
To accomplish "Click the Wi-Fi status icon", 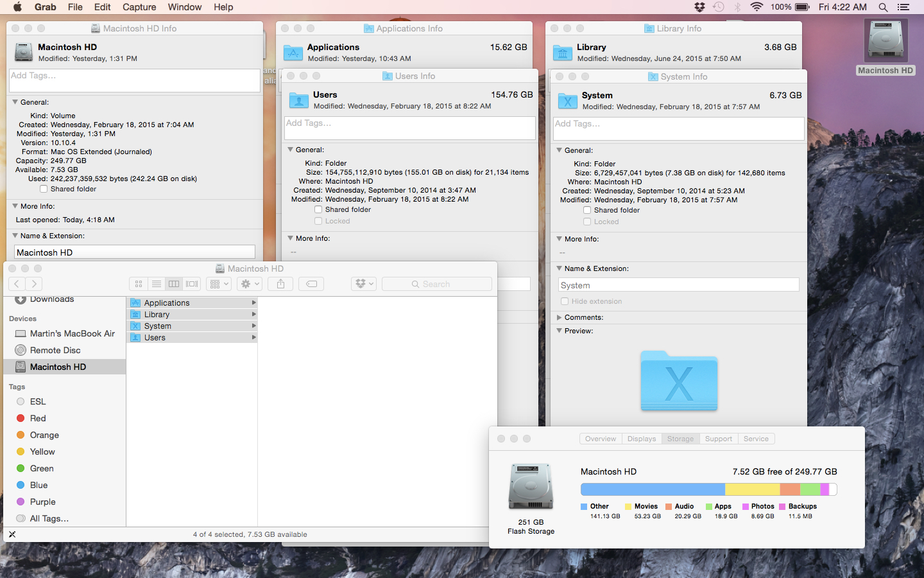I will point(757,7).
